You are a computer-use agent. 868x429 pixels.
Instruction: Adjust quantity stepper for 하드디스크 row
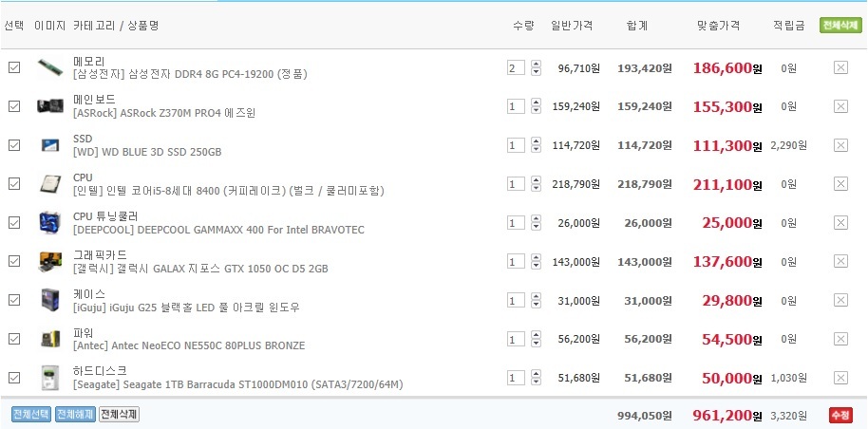click(x=536, y=378)
